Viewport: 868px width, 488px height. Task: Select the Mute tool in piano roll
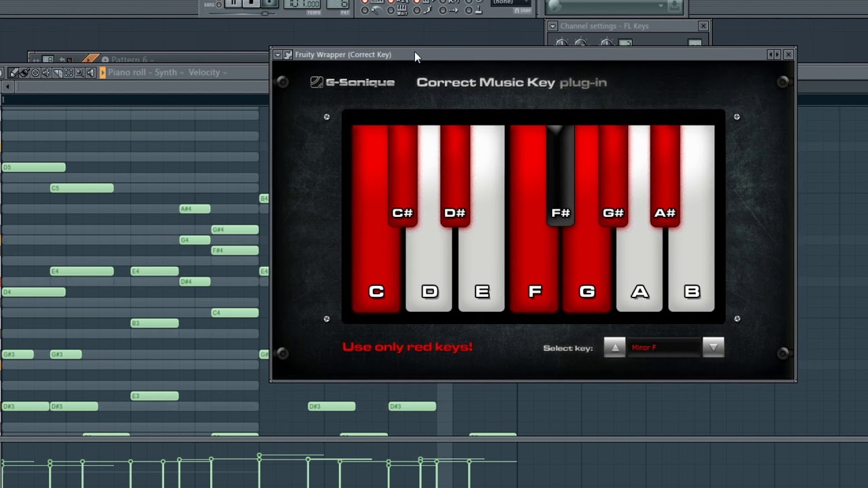pyautogui.click(x=46, y=73)
